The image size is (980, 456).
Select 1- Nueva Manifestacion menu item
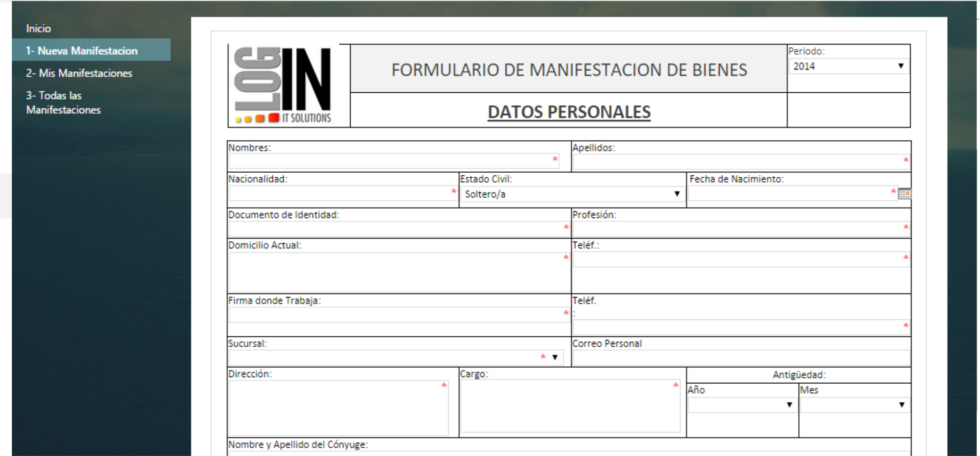[x=91, y=50]
